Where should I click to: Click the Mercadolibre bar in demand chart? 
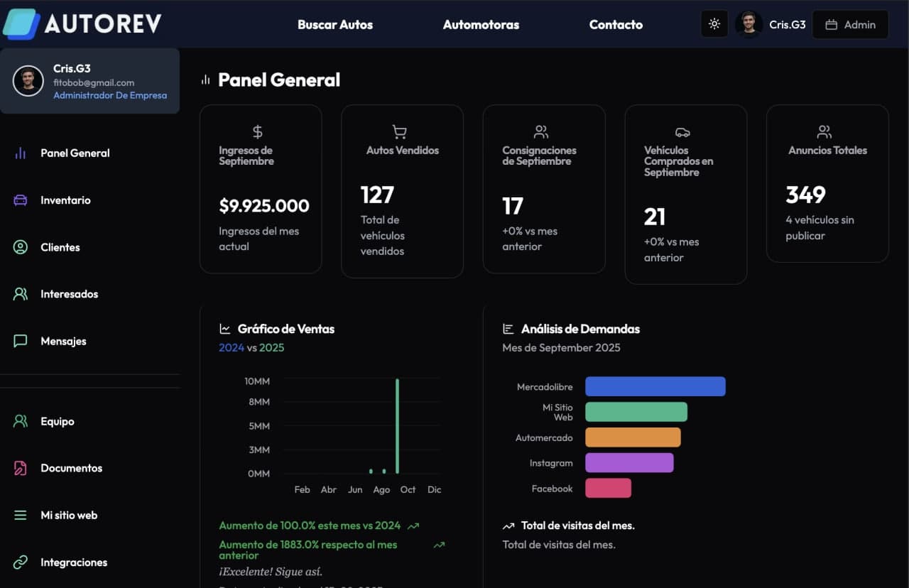coord(654,386)
